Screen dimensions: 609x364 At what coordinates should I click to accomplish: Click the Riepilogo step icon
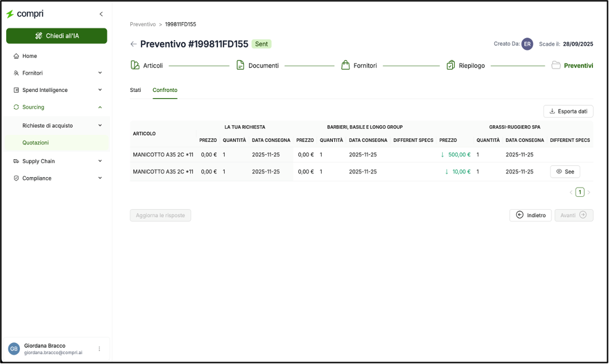pyautogui.click(x=451, y=65)
